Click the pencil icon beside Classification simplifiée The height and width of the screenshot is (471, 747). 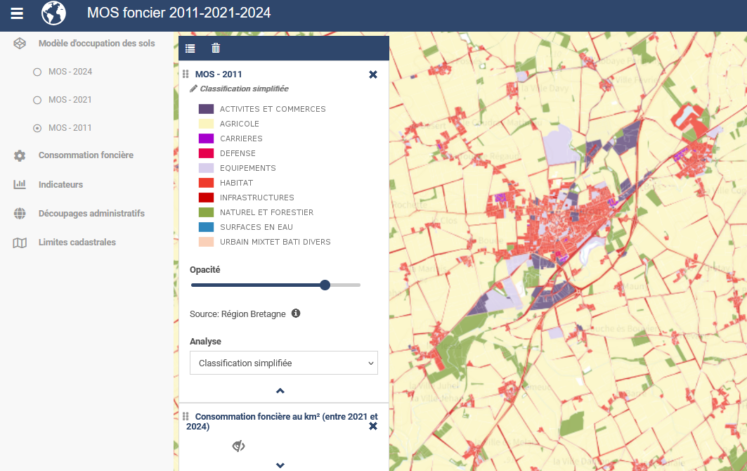[194, 89]
